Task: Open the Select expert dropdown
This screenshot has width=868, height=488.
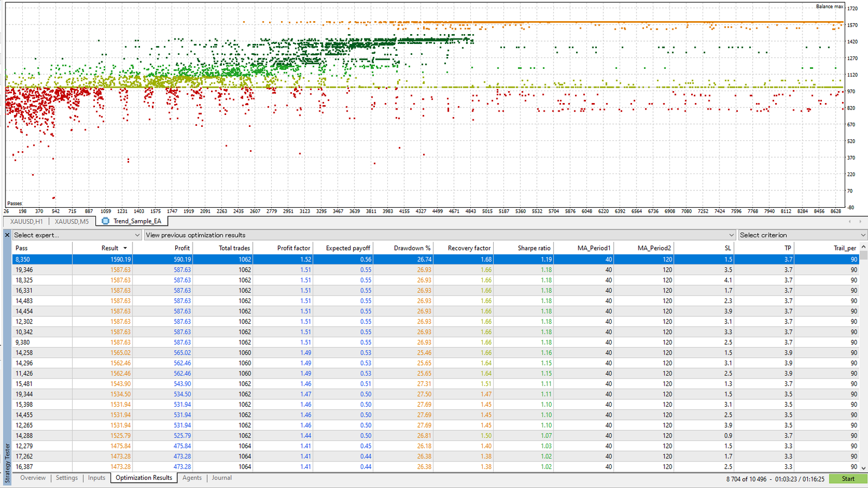Action: click(77, 235)
